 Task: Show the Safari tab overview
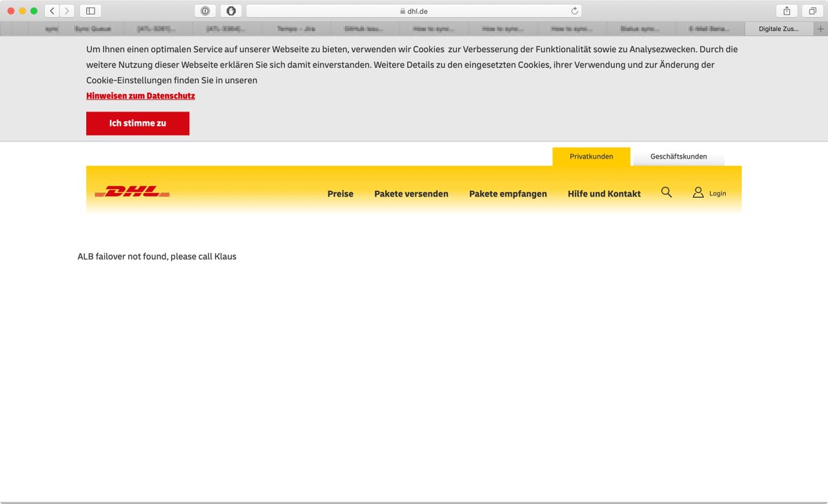[813, 11]
